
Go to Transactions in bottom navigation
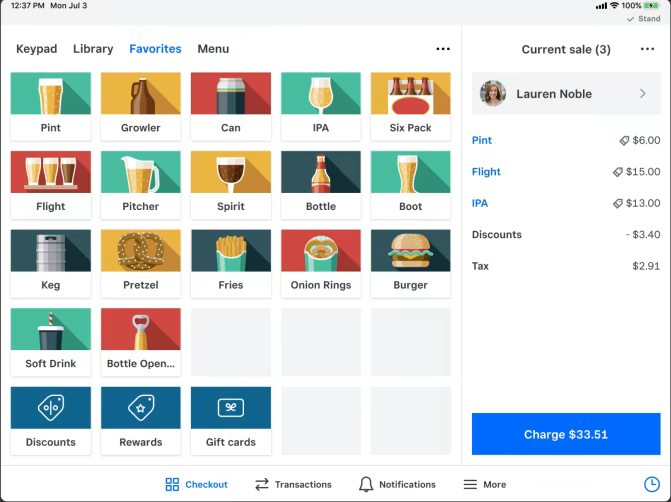tap(292, 484)
